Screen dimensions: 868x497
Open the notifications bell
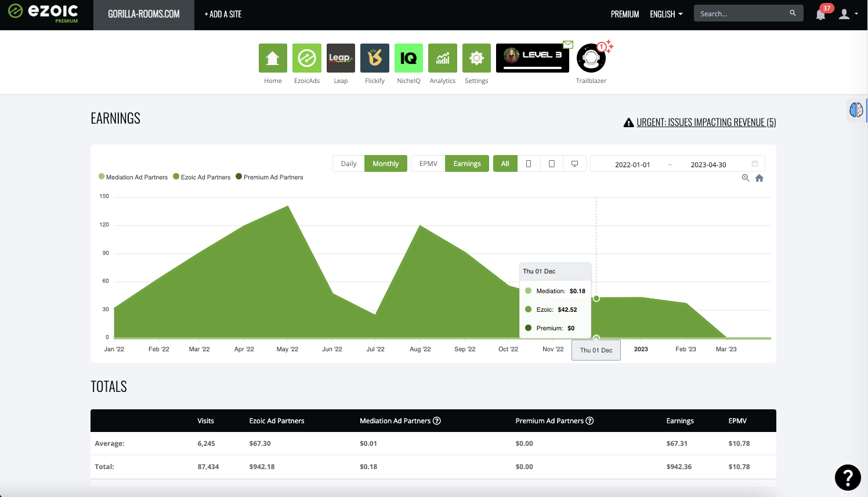click(x=820, y=15)
